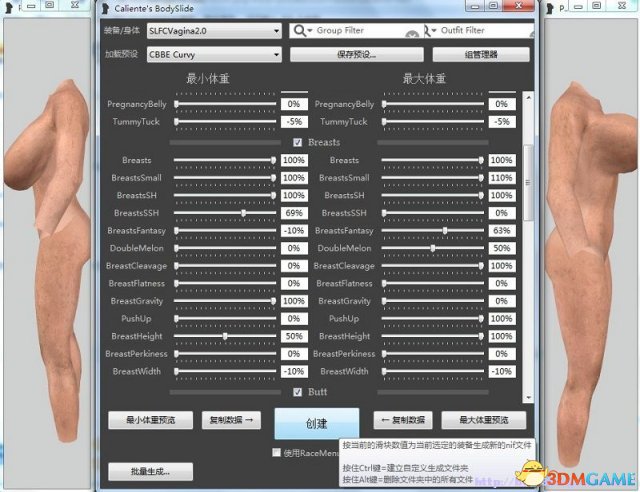640x492 pixels.
Task: Click the min weight BreastsSSH slider handle
Action: (x=243, y=213)
